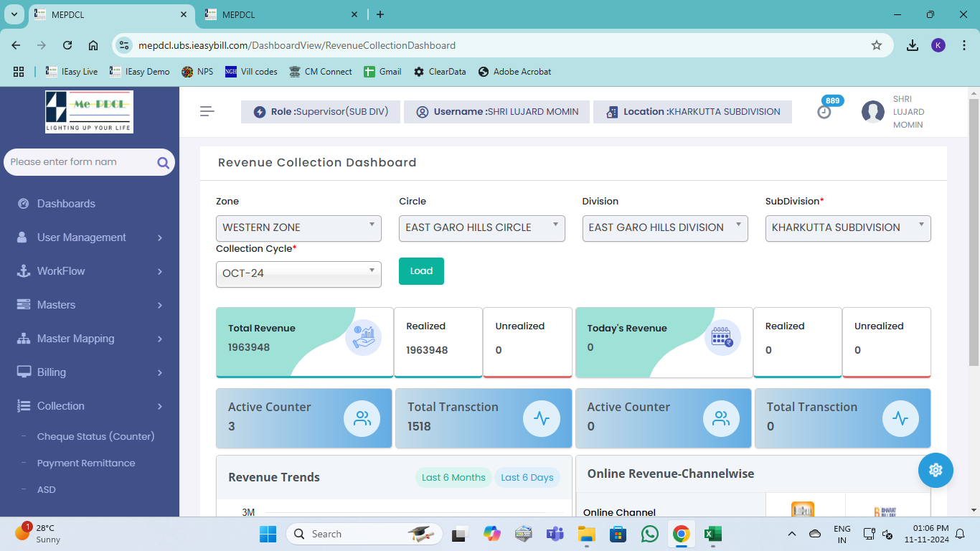The height and width of the screenshot is (551, 980).
Task: Select the Last 6 Months trend filter
Action: (453, 478)
